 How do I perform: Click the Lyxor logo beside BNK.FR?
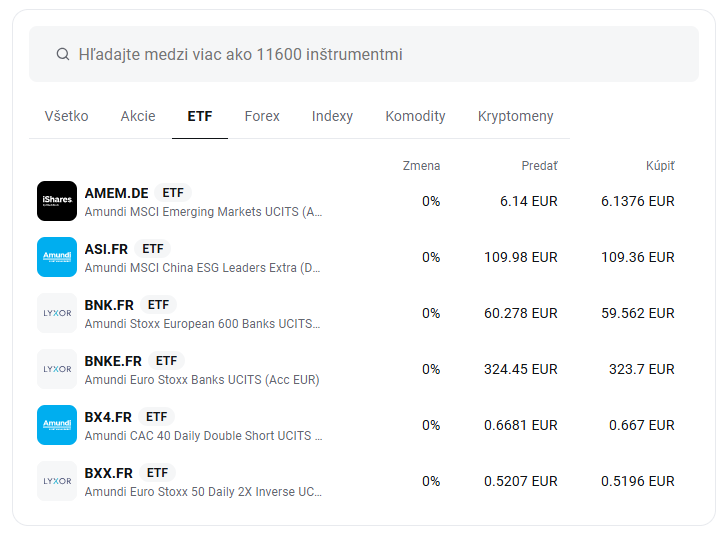(57, 313)
